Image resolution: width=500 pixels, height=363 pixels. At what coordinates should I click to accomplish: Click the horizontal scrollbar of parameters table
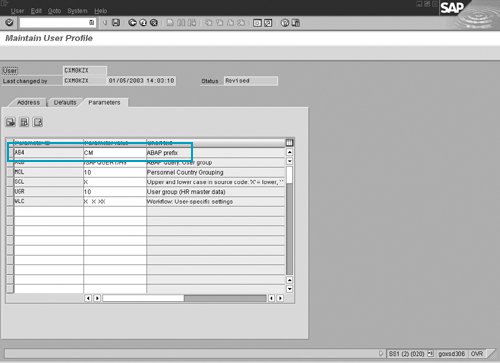[184, 298]
